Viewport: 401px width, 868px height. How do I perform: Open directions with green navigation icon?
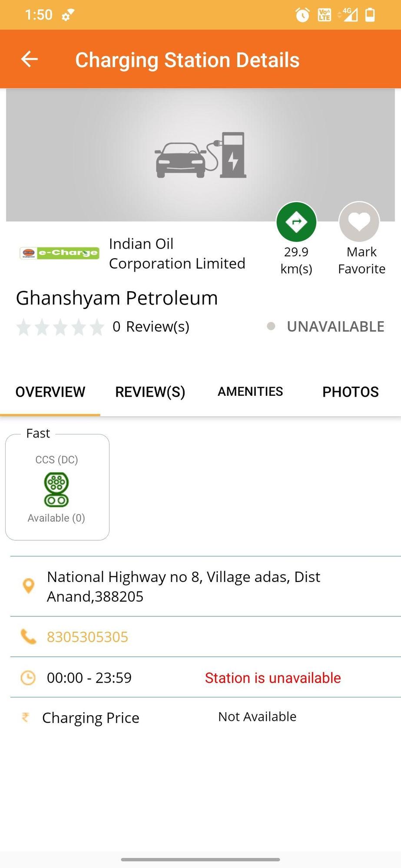click(296, 222)
